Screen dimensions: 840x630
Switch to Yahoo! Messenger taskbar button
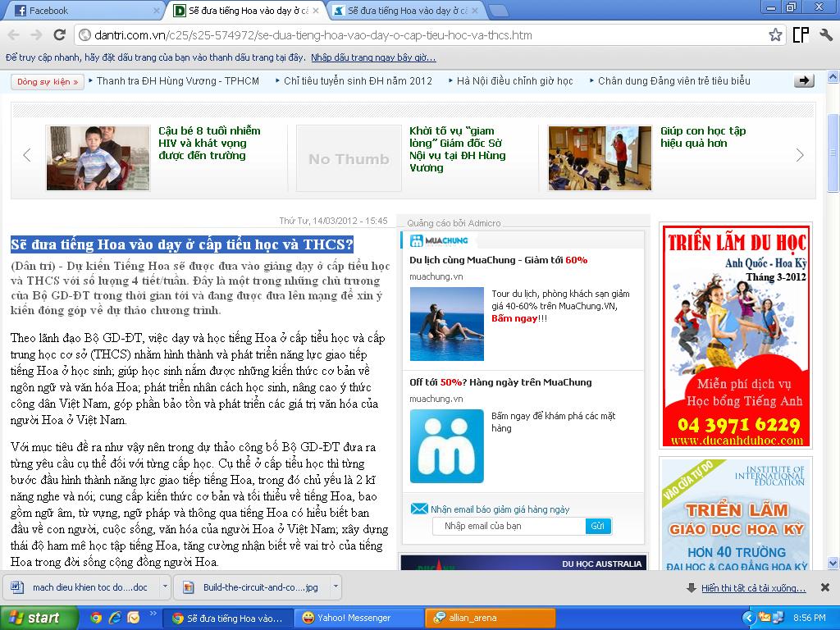pyautogui.click(x=358, y=619)
